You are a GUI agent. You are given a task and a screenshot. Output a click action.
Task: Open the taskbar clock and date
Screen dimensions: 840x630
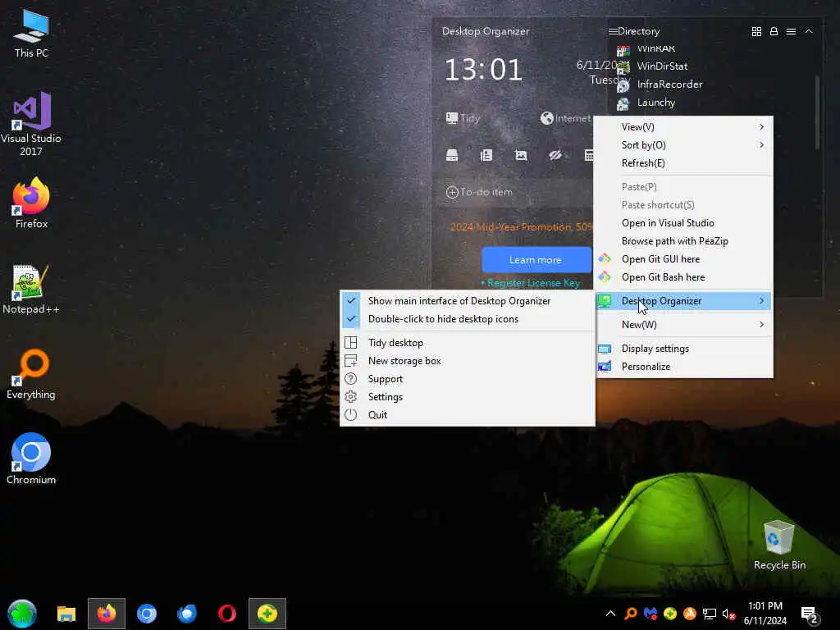tap(765, 614)
